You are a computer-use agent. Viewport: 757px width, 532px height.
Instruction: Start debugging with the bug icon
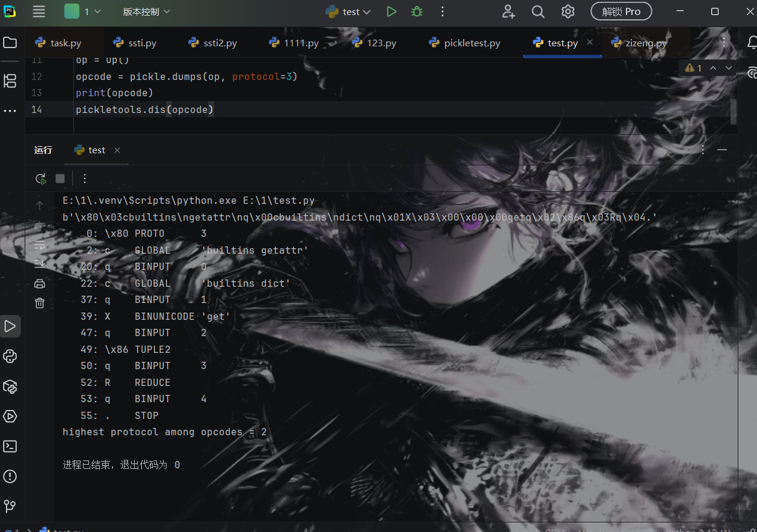pyautogui.click(x=417, y=11)
